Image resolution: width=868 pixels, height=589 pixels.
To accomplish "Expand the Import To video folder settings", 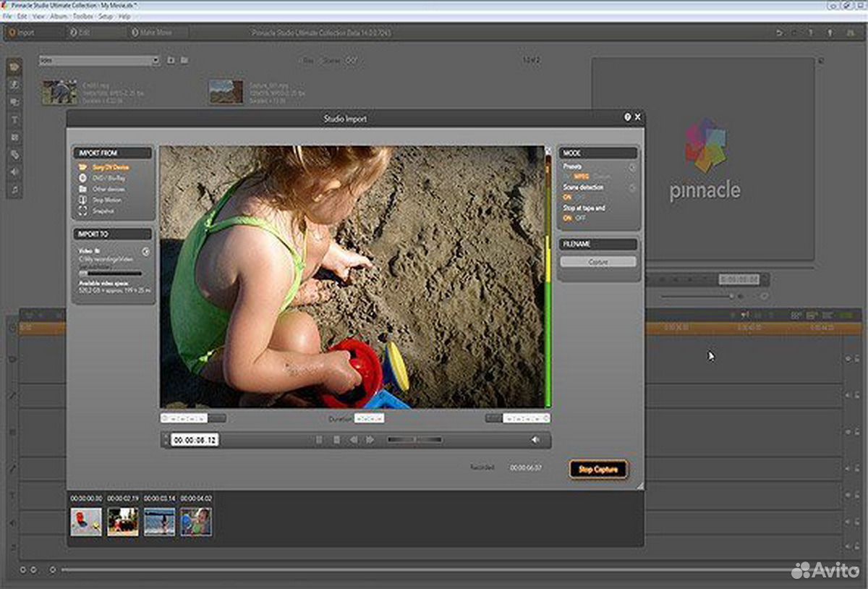I will 145,252.
